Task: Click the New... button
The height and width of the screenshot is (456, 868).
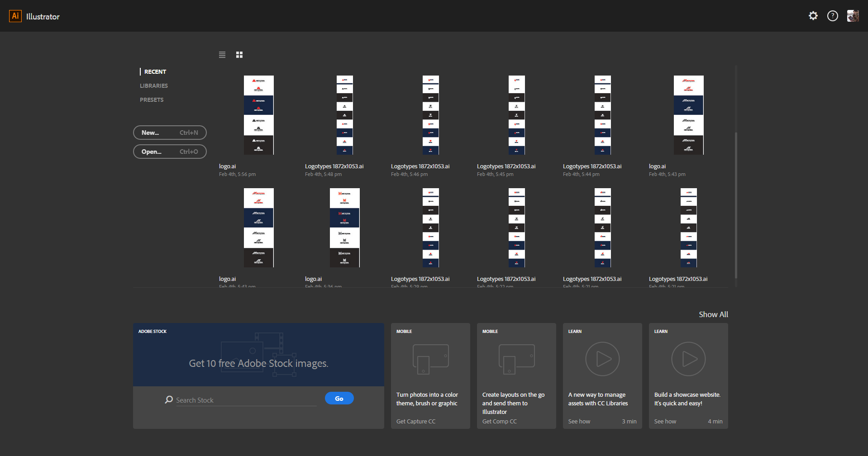Action: (170, 133)
